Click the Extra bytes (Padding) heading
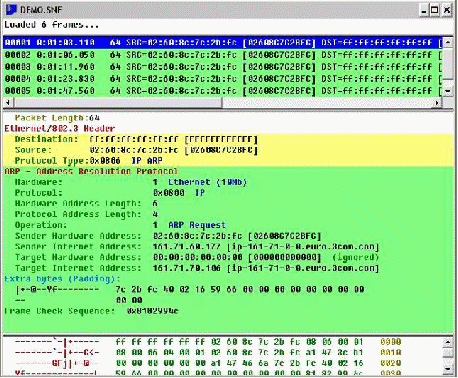 62,279
